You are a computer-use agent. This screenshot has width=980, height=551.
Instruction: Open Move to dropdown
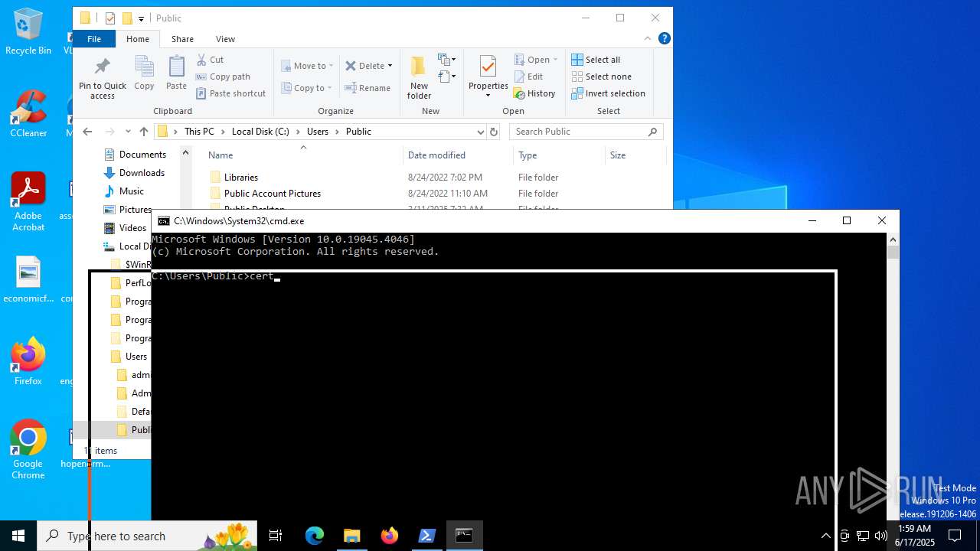306,66
